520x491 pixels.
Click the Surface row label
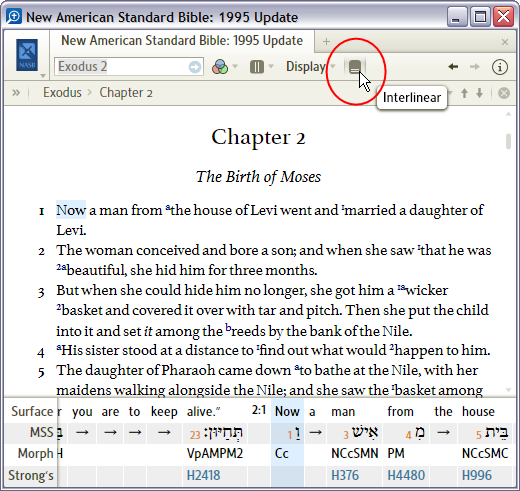(32, 411)
